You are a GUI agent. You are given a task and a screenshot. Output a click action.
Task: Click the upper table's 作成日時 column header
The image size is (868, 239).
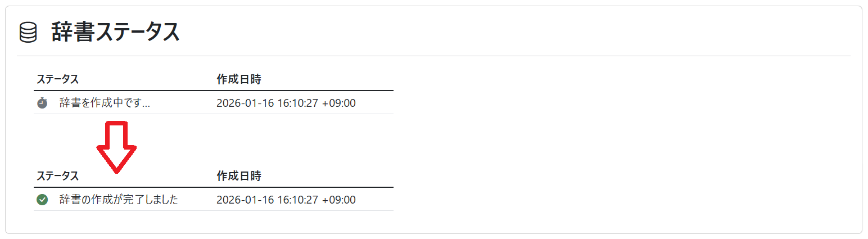(x=238, y=79)
